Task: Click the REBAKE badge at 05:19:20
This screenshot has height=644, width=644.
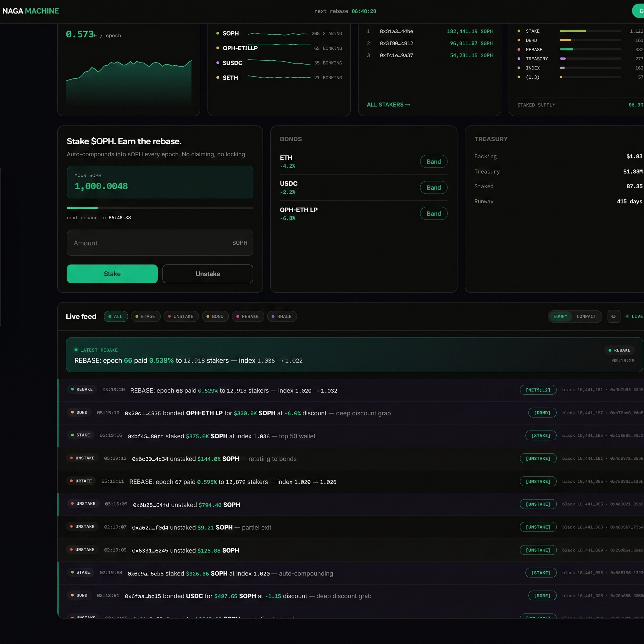Action: pos(82,389)
